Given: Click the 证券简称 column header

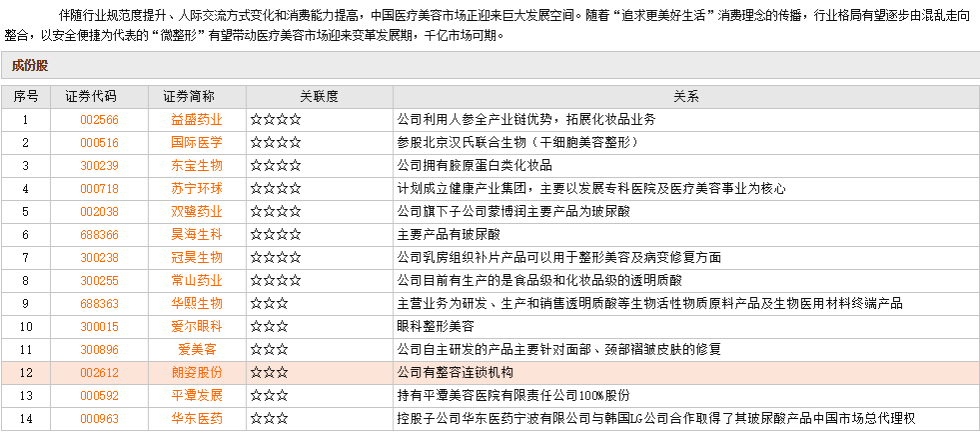Looking at the screenshot, I should click(x=197, y=97).
